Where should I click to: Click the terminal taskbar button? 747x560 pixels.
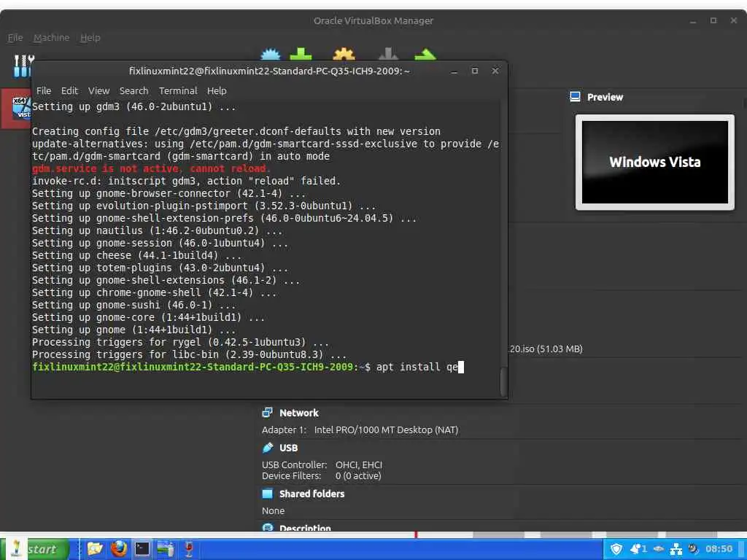click(x=142, y=549)
